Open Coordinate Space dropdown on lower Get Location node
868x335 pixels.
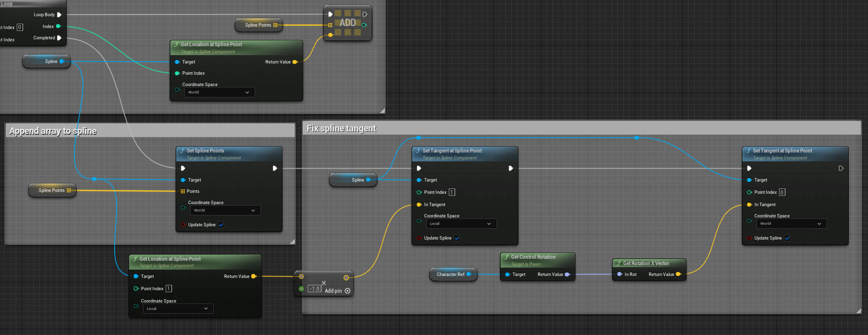pos(178,308)
